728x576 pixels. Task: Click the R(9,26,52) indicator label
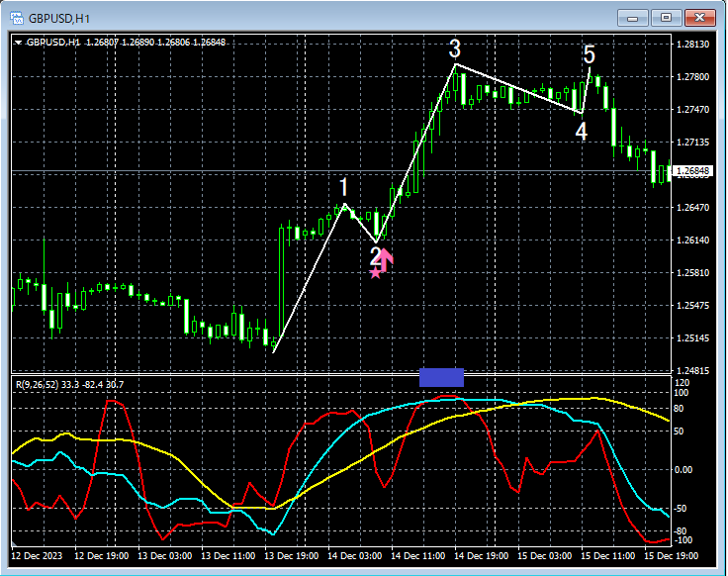69,385
